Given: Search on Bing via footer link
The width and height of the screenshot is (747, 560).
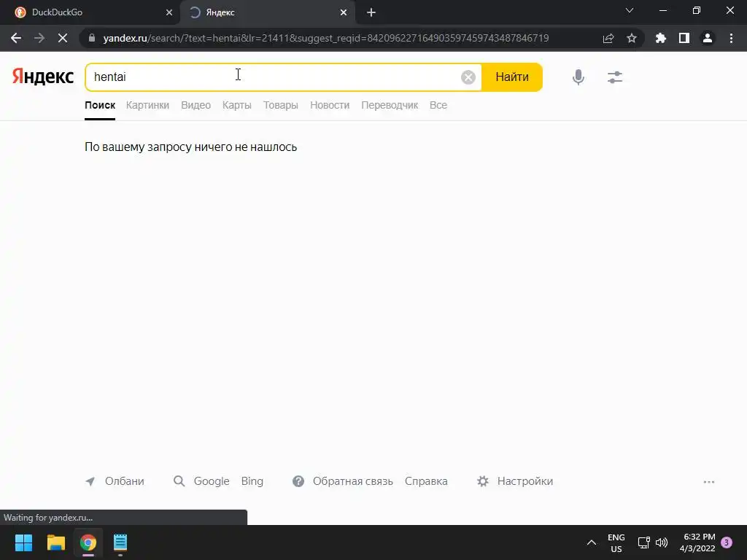Looking at the screenshot, I should pos(252,481).
